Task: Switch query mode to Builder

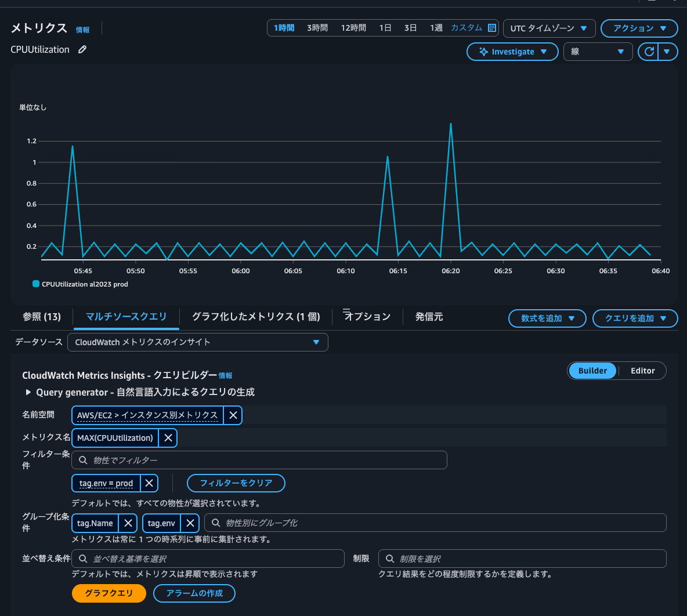Action: [592, 371]
